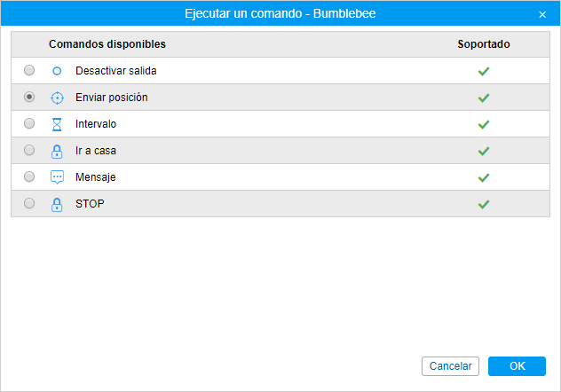Click the selected Enviar posición radio button

coord(29,97)
